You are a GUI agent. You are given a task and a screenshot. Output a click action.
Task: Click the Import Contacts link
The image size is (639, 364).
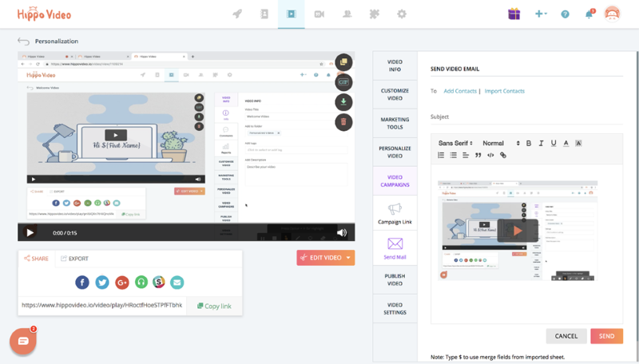coord(505,91)
